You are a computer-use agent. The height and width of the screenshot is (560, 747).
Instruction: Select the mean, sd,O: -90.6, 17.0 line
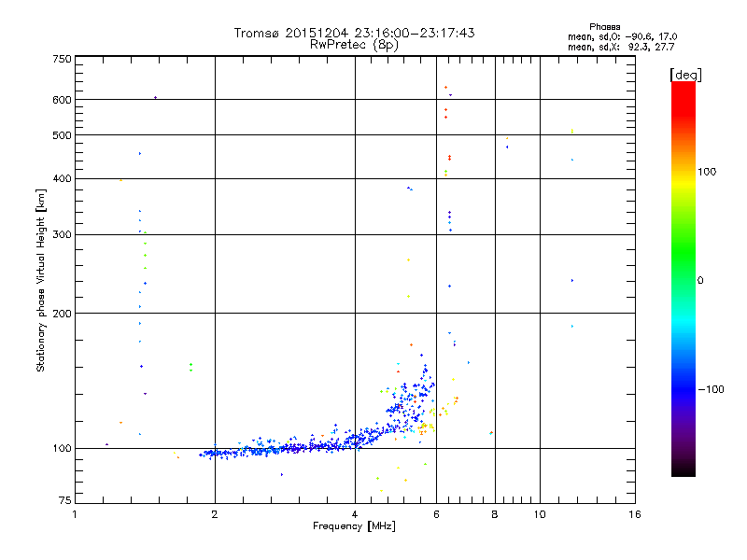(x=622, y=36)
